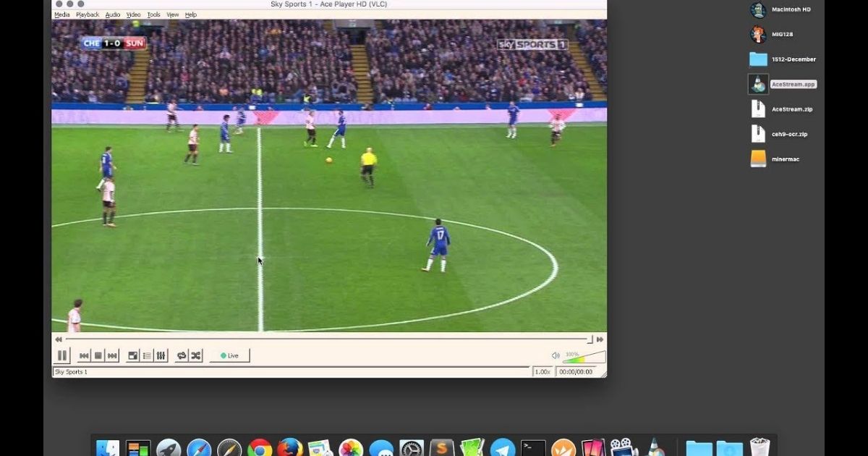The image size is (868, 456).
Task: Open the Playback menu
Action: [x=87, y=14]
